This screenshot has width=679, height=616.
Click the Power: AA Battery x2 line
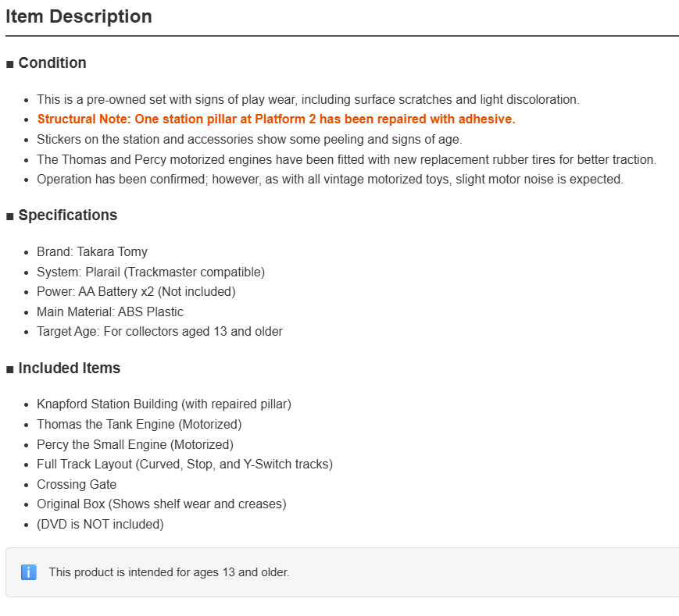click(x=136, y=291)
